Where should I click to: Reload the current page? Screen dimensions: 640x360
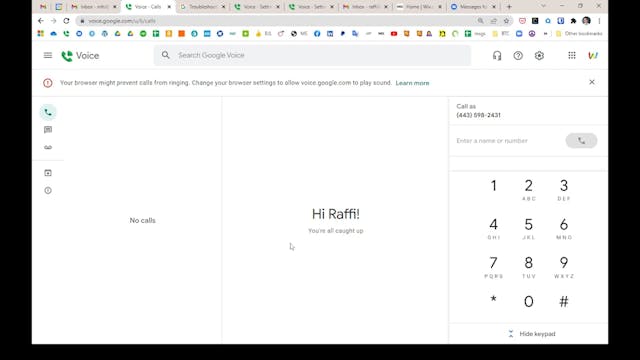pyautogui.click(x=66, y=21)
